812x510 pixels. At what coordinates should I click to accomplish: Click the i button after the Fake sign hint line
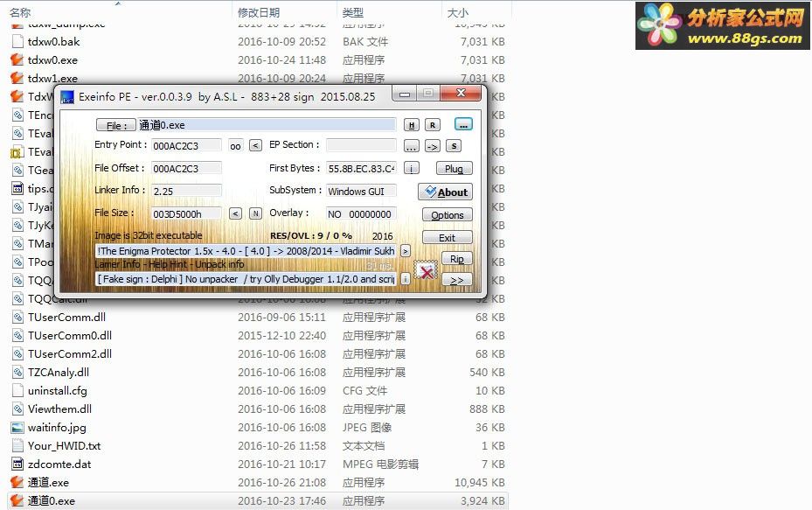pyautogui.click(x=406, y=279)
